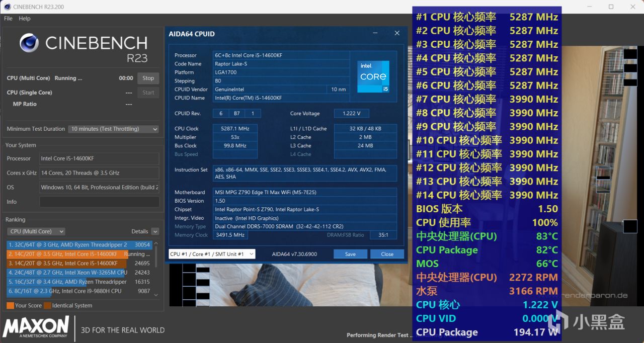Click the CPU Package 194.17 W row
The image size is (644, 343).
487,332
